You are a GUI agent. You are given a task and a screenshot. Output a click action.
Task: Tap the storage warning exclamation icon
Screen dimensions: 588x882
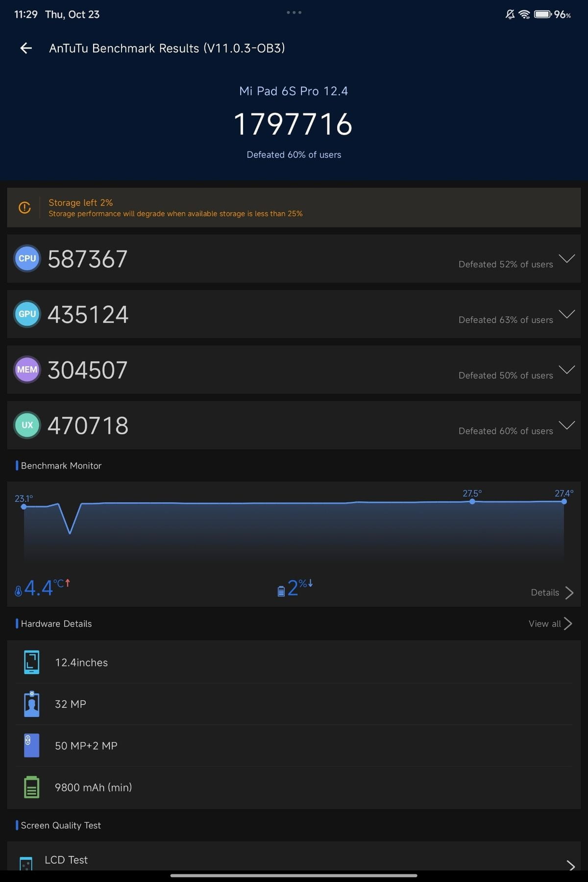click(24, 208)
